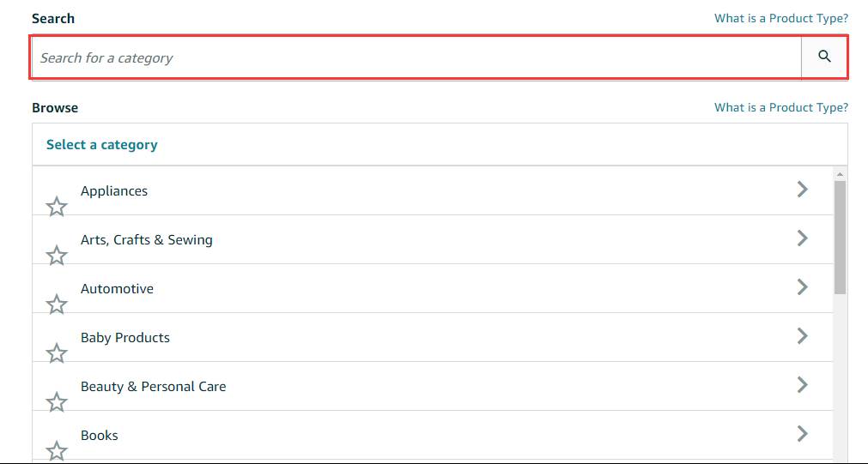The width and height of the screenshot is (868, 464).
Task: Choose the Books category label
Action: (99, 435)
